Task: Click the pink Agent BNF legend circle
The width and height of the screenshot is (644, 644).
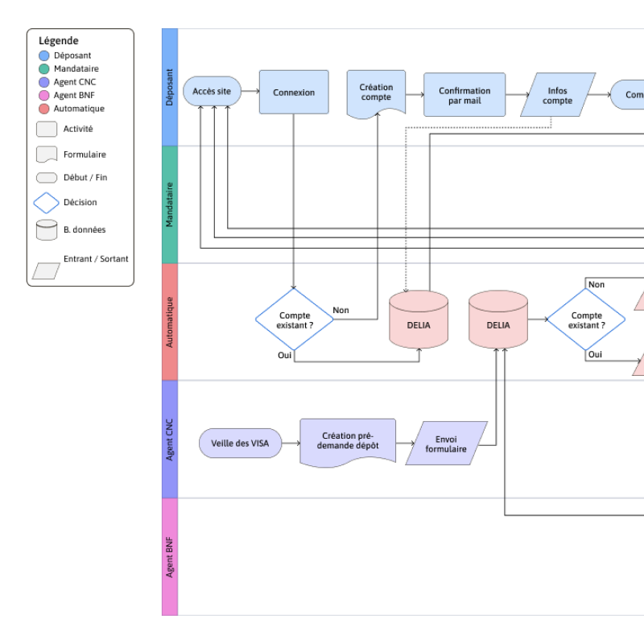Action: [x=44, y=95]
